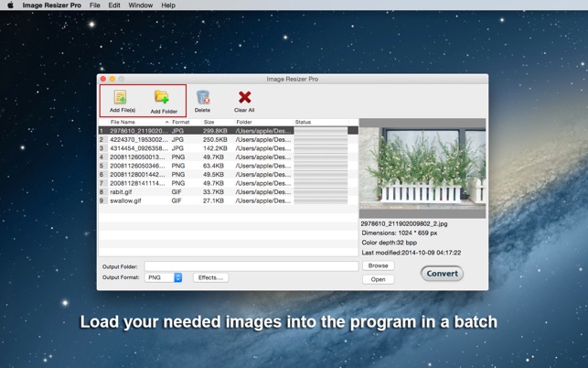Click the 250.5KB size cell

click(x=215, y=139)
